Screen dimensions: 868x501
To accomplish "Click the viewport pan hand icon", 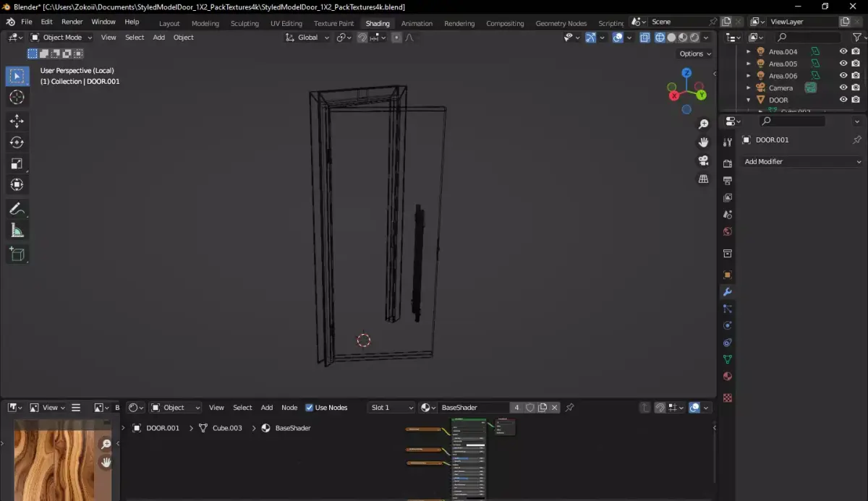I will point(703,142).
